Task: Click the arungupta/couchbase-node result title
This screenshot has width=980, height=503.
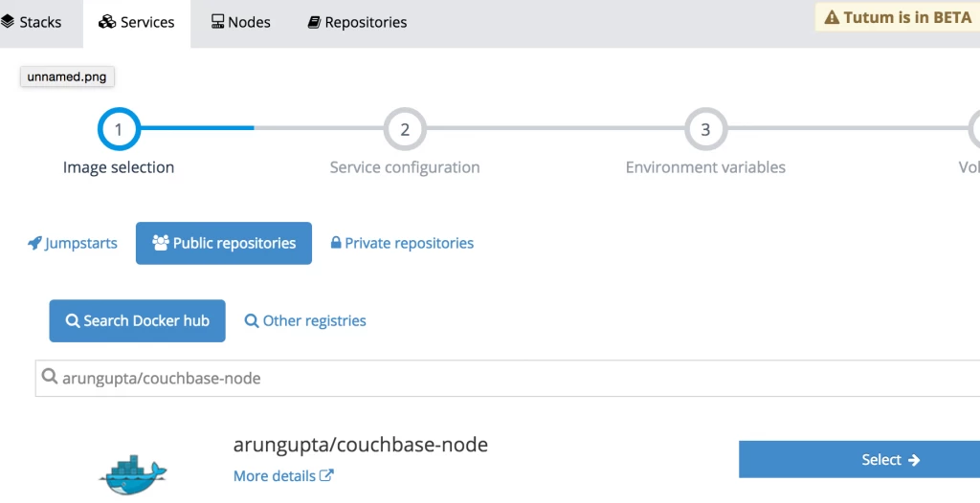Action: pyautogui.click(x=361, y=445)
